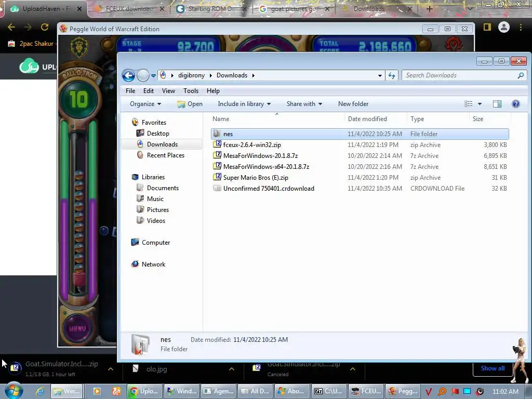Open the Edit menu

(148, 91)
